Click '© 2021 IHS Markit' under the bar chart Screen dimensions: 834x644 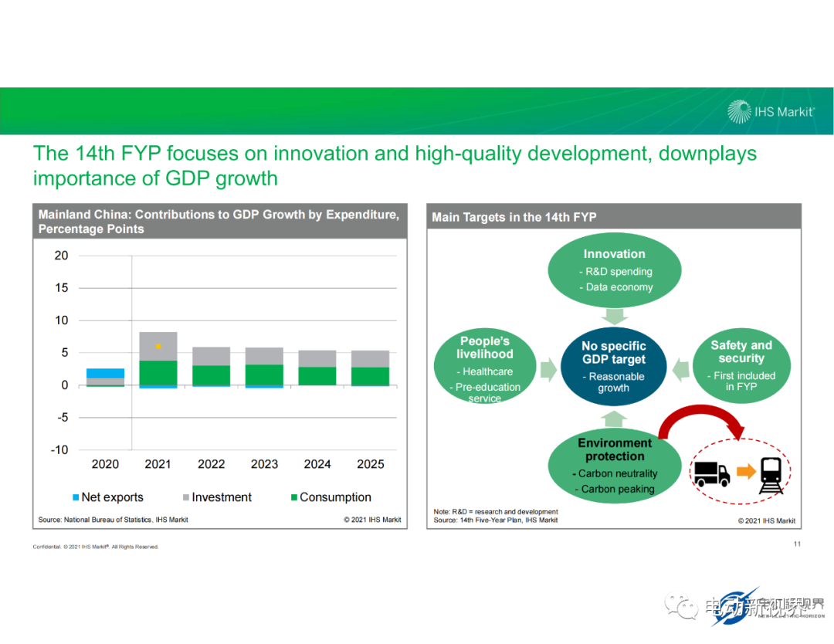tap(372, 520)
